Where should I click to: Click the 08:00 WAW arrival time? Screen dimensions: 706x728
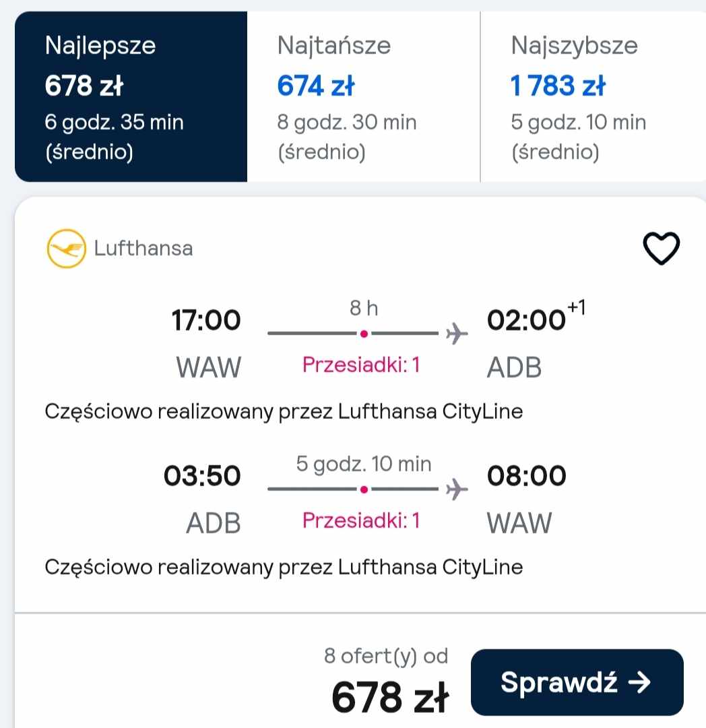(527, 475)
